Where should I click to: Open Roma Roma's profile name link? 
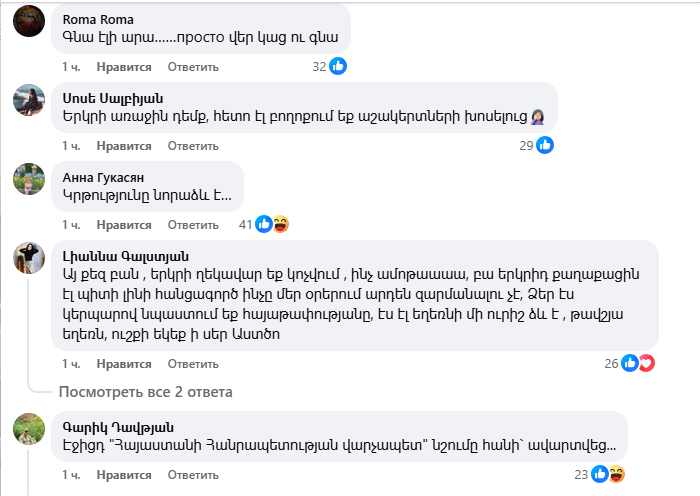(x=97, y=19)
